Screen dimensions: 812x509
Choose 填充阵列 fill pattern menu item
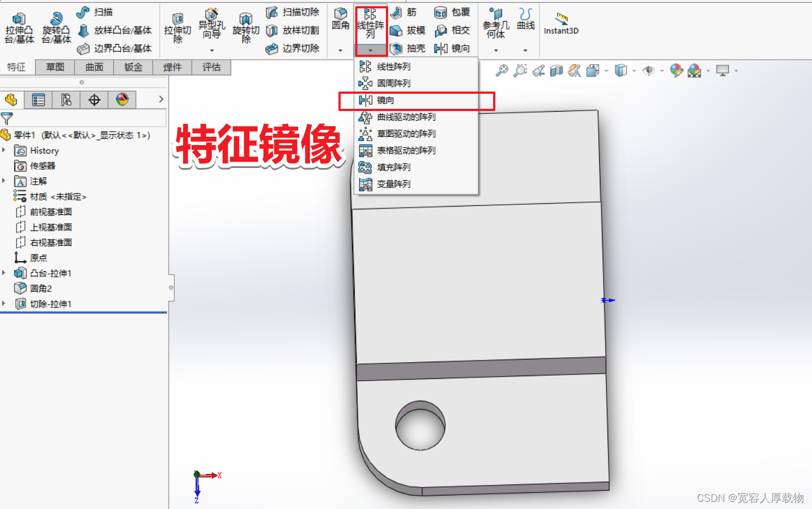(416, 167)
